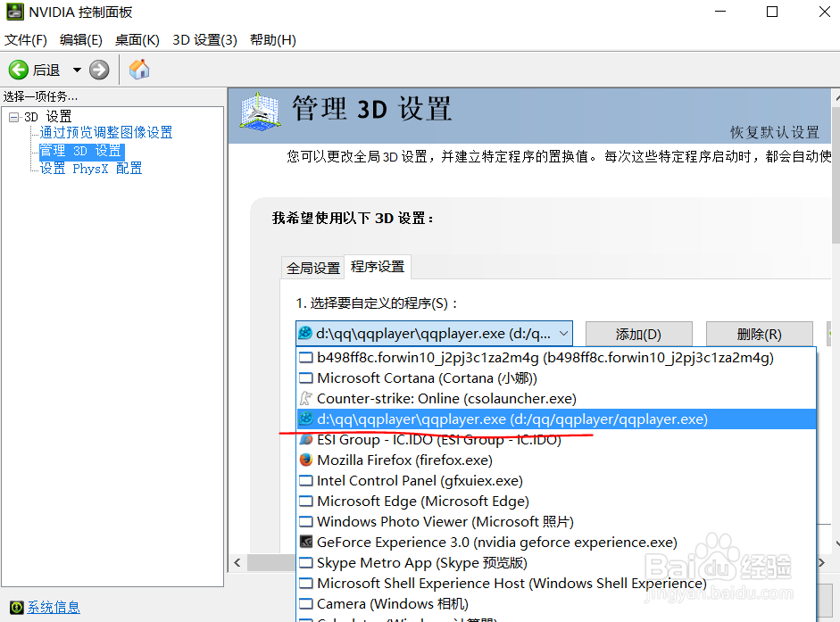Click horizontal scrollbar left arrow
The height and width of the screenshot is (622, 840).
pyautogui.click(x=237, y=562)
